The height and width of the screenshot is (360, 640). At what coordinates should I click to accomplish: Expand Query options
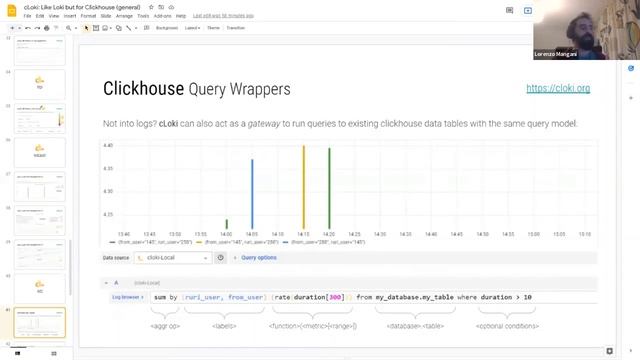pos(259,258)
